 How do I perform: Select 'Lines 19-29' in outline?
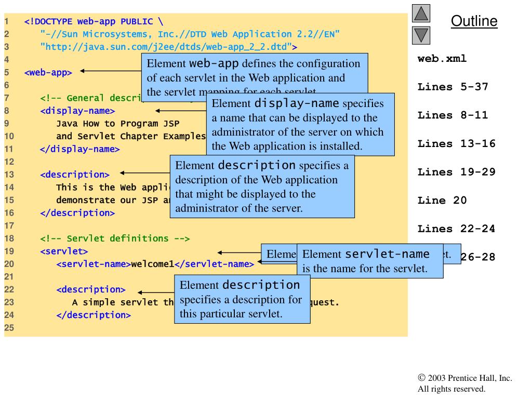click(x=456, y=172)
